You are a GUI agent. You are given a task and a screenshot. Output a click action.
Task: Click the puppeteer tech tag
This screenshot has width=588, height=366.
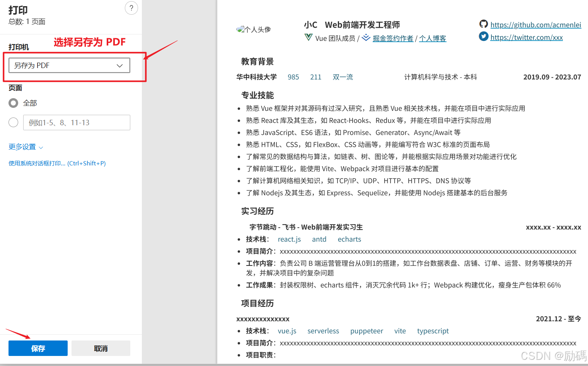pos(367,331)
